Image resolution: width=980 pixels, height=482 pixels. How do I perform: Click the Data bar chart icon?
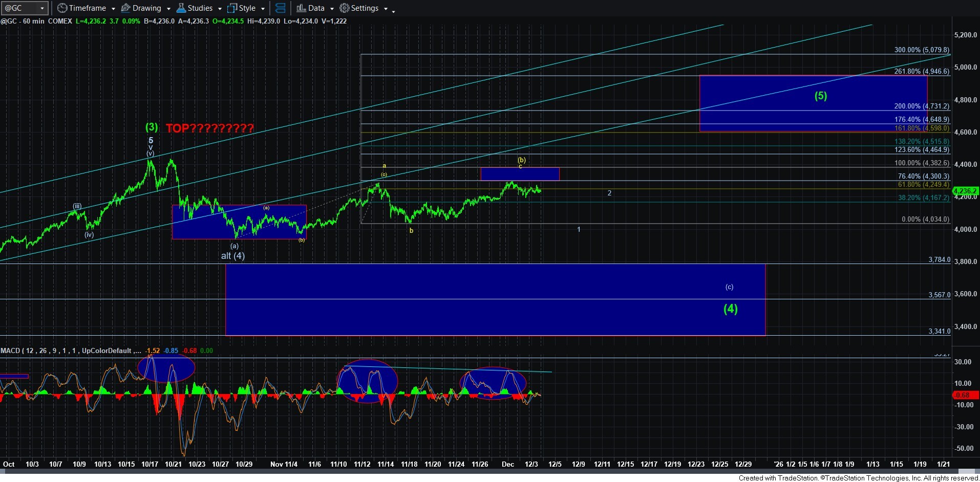click(x=301, y=8)
